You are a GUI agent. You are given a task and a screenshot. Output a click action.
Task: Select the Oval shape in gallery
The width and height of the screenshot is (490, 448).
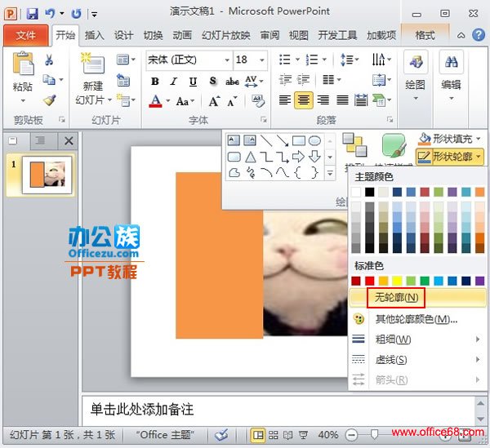[x=314, y=141]
